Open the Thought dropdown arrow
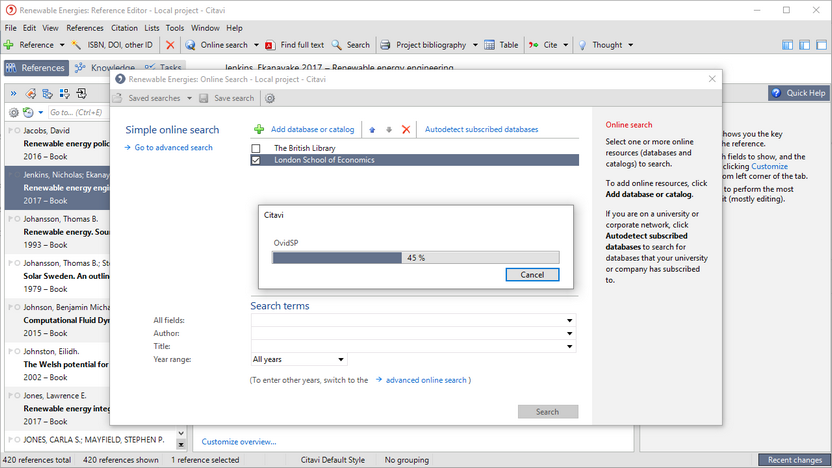Image resolution: width=832 pixels, height=468 pixels. click(630, 45)
